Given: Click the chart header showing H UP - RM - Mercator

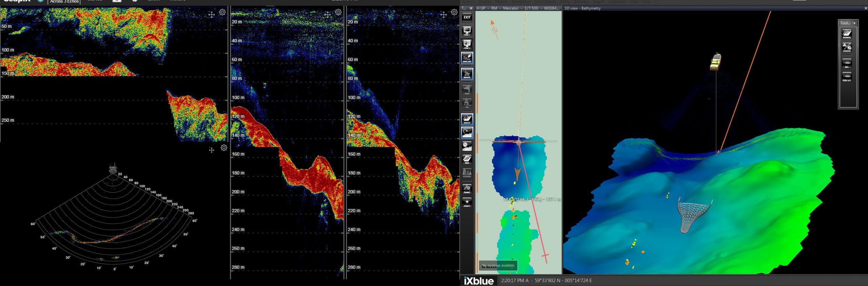Looking at the screenshot, I should [518, 8].
